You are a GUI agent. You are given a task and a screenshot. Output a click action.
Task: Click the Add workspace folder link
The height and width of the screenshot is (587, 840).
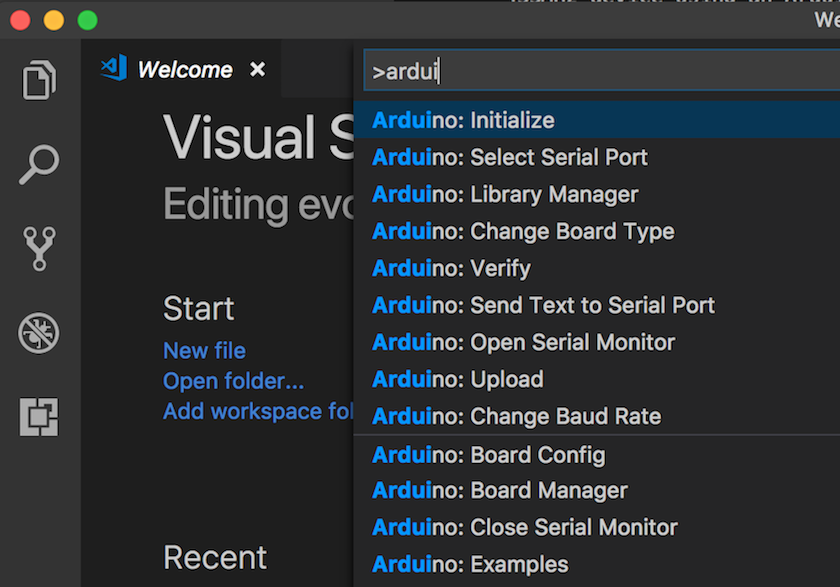coord(258,411)
